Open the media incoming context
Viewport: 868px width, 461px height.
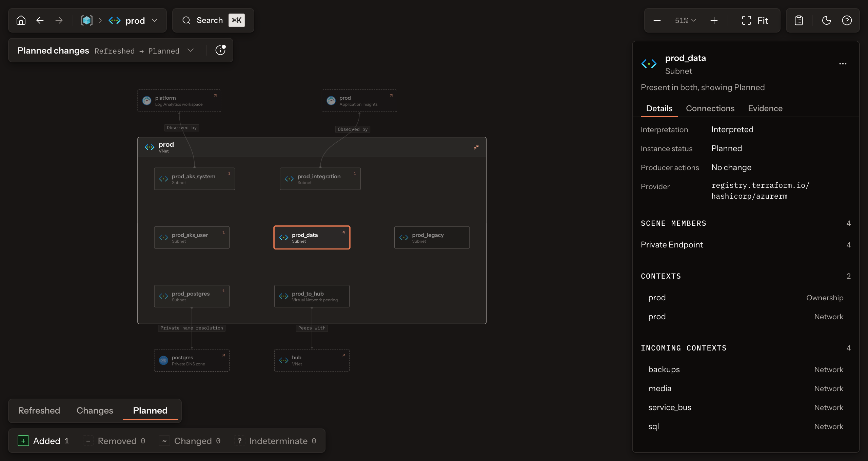tap(746, 388)
